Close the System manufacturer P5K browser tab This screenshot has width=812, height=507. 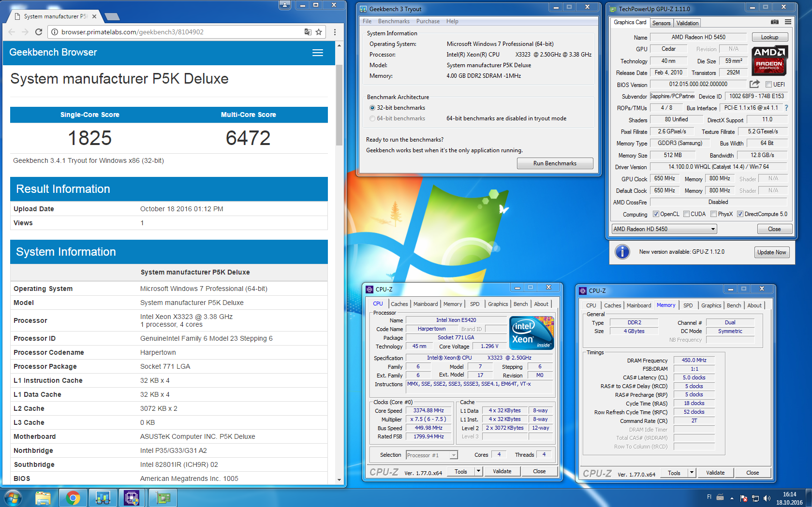click(x=94, y=16)
